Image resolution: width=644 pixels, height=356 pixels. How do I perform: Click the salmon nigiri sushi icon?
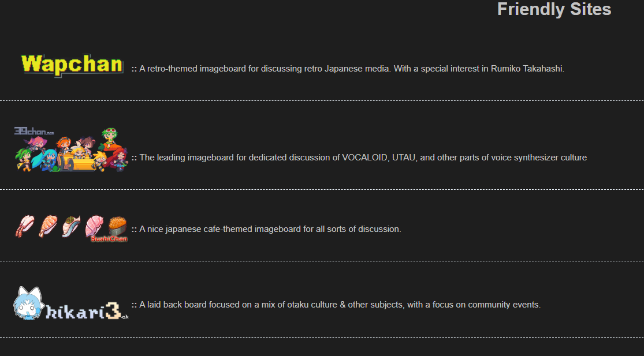pyautogui.click(x=47, y=226)
